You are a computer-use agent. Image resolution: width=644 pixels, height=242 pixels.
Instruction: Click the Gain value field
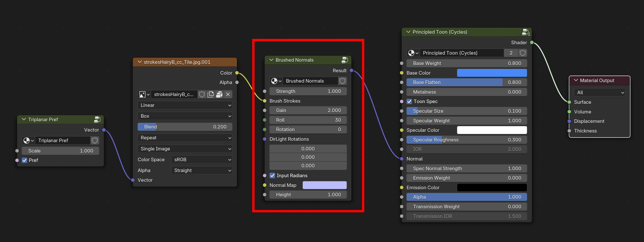[308, 110]
